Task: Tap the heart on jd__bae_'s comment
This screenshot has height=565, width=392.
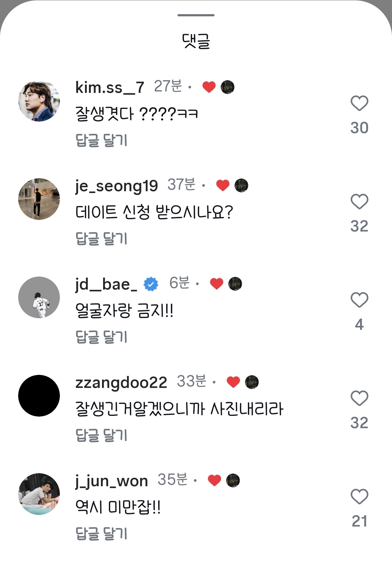Action: (x=359, y=300)
